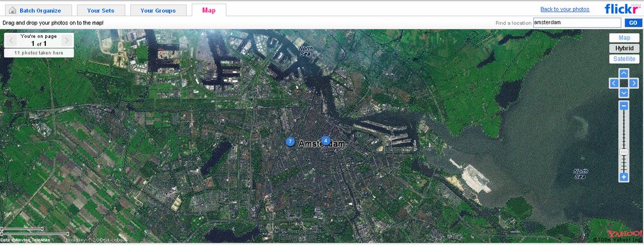The image size is (644, 245).
Task: Click the GO search button
Action: coord(633,23)
